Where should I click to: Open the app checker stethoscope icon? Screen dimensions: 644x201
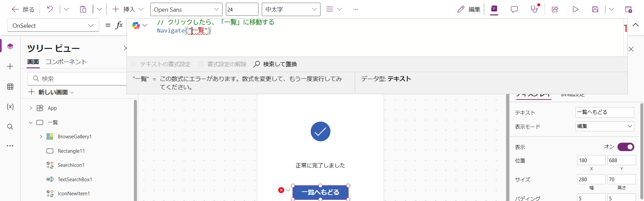[534, 9]
